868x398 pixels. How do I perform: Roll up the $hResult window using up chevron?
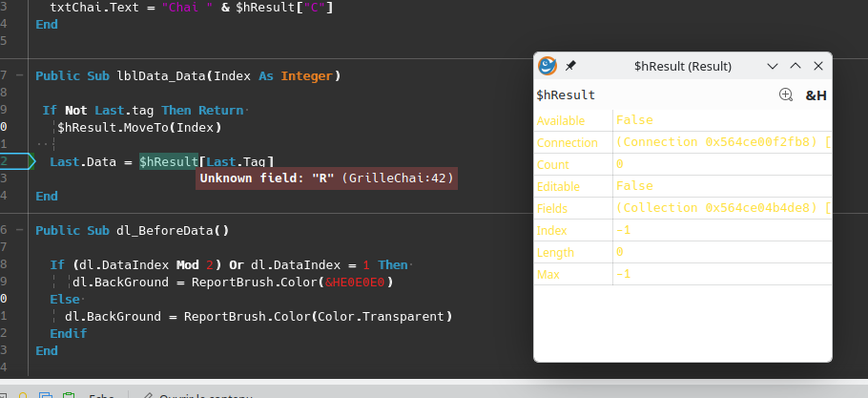[x=796, y=66]
